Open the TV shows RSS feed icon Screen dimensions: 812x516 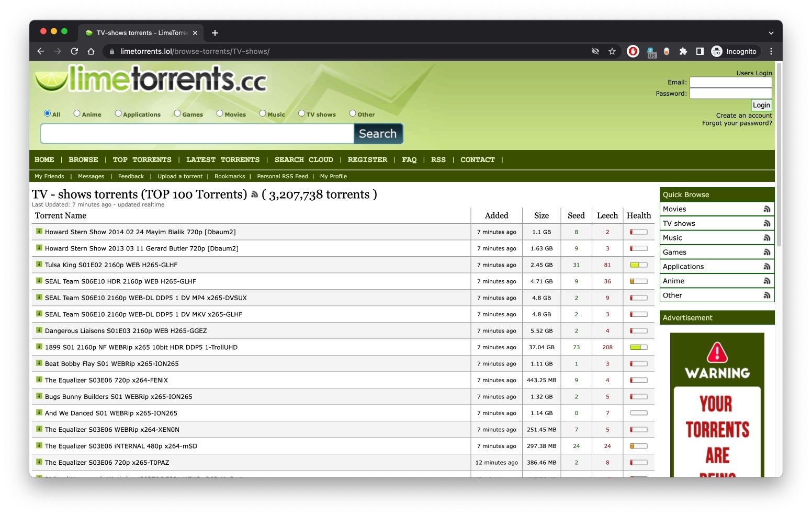[767, 224]
